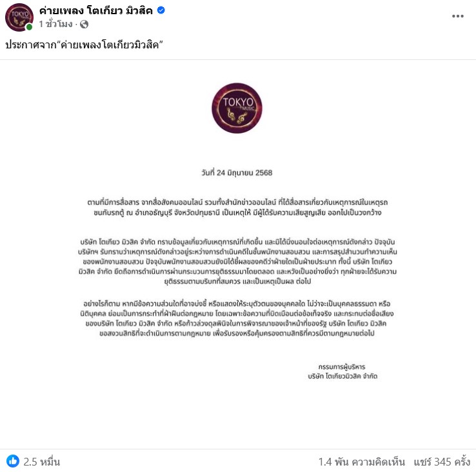The image size is (476, 472).
Task: Click the blue thumbs-up reaction icon
Action: [x=13, y=461]
